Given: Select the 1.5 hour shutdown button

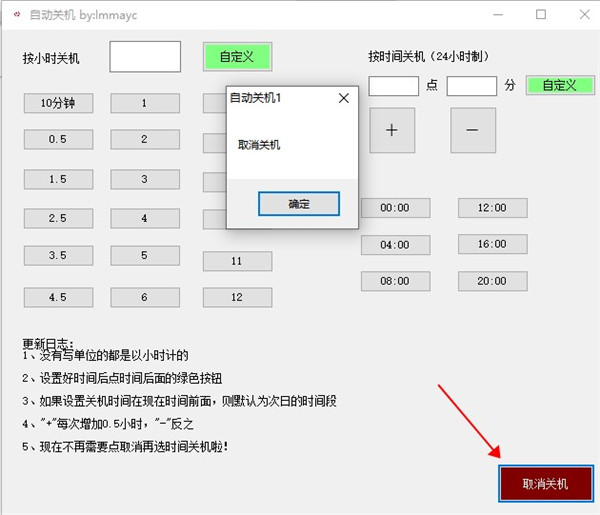Looking at the screenshot, I should pyautogui.click(x=58, y=179).
